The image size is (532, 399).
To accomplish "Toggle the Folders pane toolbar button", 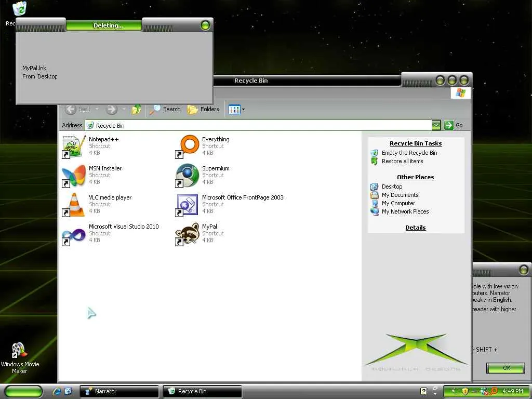I will (x=203, y=109).
